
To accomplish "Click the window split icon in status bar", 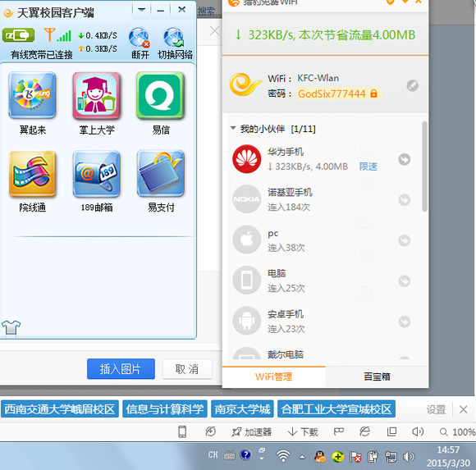I will tap(391, 431).
